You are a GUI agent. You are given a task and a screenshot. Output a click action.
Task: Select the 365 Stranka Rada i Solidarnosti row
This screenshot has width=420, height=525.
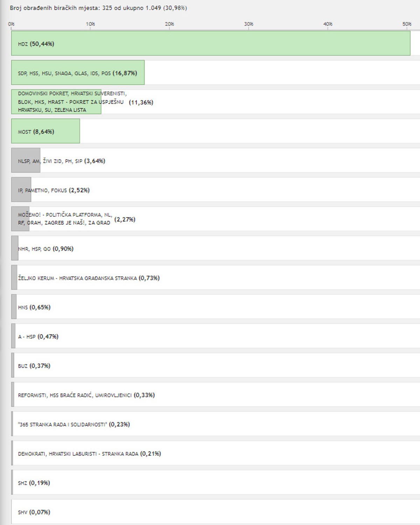point(216,424)
